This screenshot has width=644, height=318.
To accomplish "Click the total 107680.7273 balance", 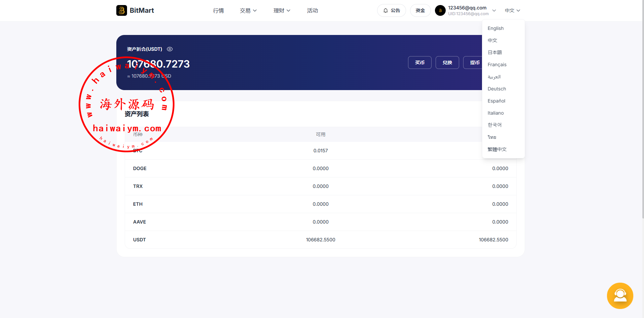I will pyautogui.click(x=158, y=64).
